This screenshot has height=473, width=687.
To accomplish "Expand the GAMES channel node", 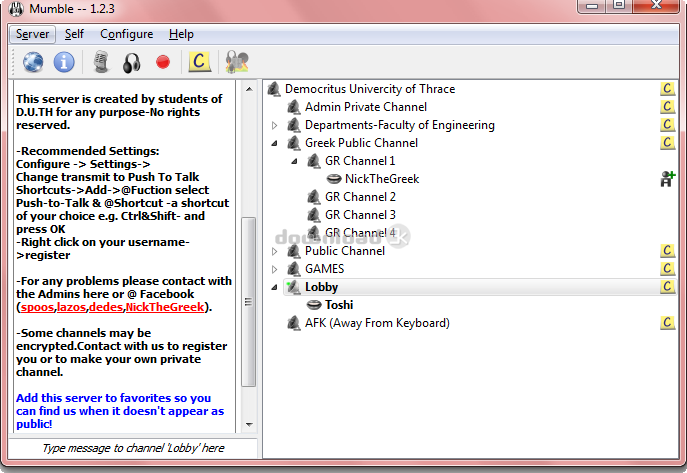I will (x=275, y=269).
